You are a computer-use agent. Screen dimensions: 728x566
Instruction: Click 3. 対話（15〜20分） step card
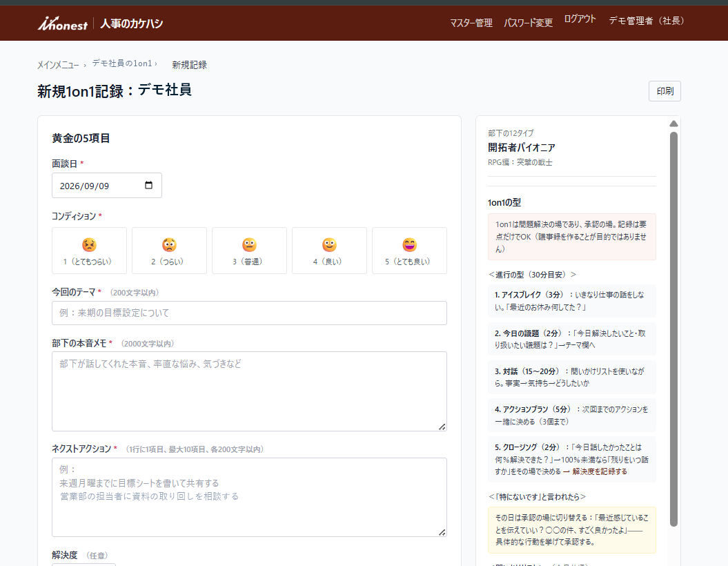(x=572, y=377)
